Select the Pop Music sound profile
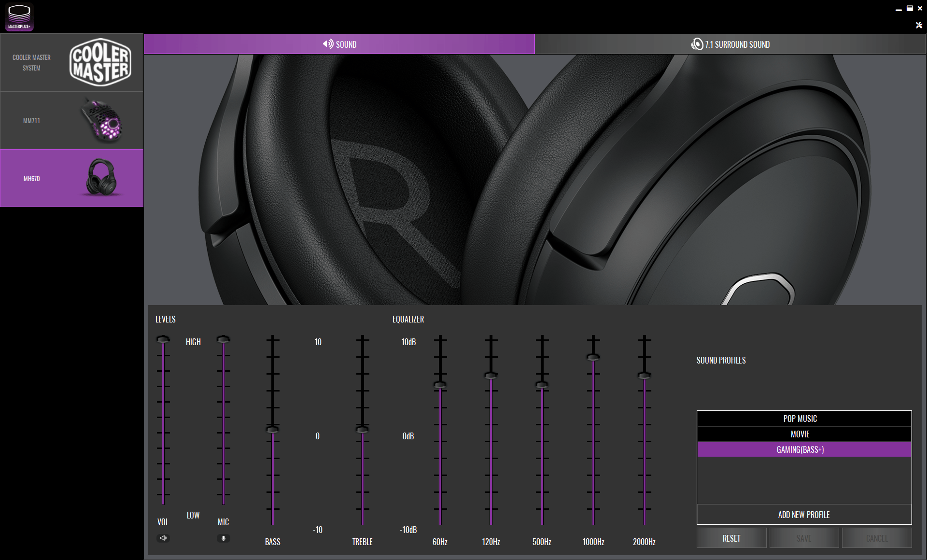Viewport: 927px width, 560px height. click(804, 419)
